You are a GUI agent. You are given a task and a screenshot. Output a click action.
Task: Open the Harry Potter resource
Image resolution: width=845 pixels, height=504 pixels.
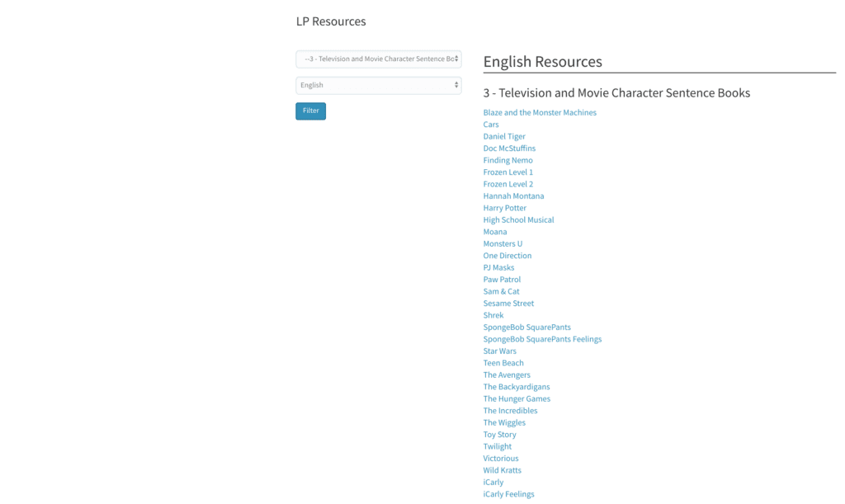504,209
